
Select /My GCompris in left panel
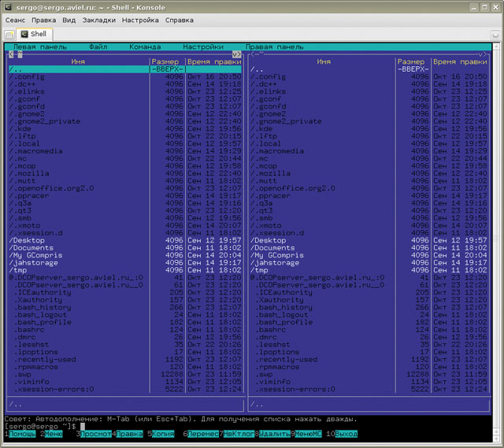(x=125, y=255)
